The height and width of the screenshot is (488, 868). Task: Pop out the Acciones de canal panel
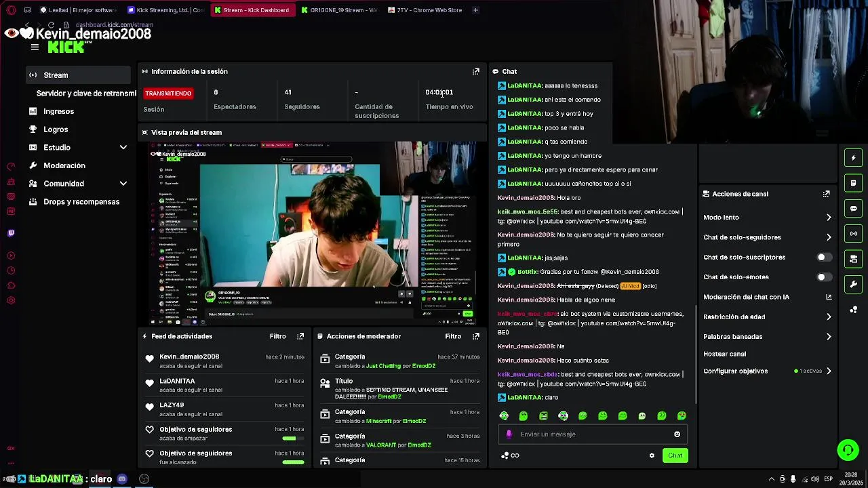(826, 194)
